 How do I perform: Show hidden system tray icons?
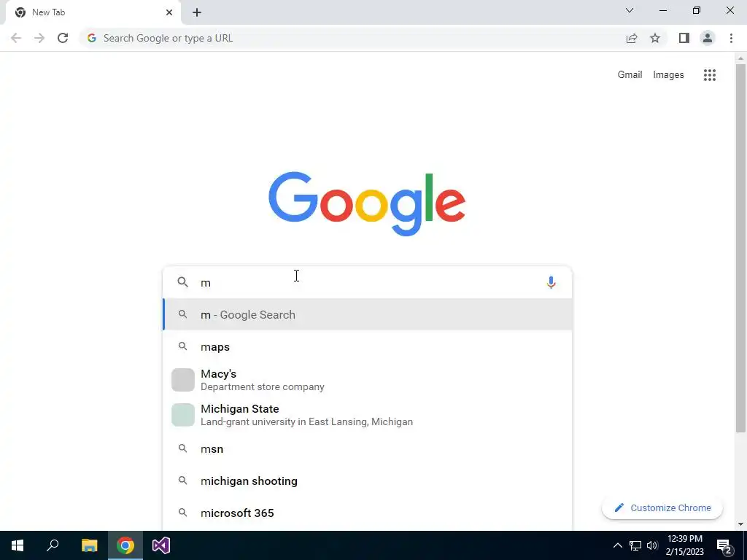point(617,545)
